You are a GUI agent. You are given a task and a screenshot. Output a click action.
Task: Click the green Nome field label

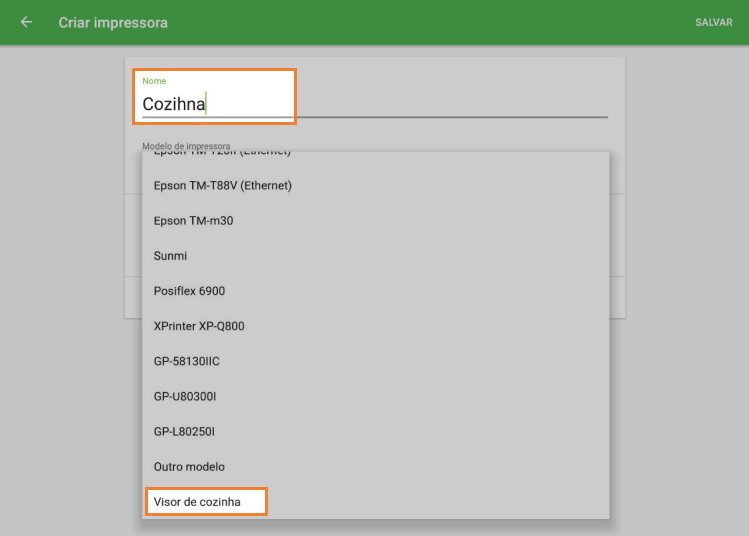pos(154,81)
